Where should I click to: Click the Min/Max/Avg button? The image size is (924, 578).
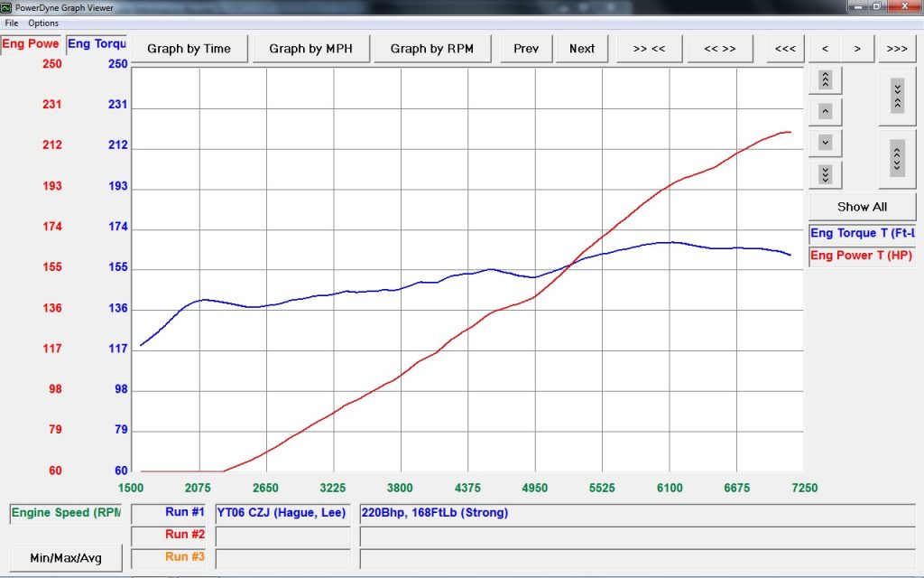pos(65,558)
